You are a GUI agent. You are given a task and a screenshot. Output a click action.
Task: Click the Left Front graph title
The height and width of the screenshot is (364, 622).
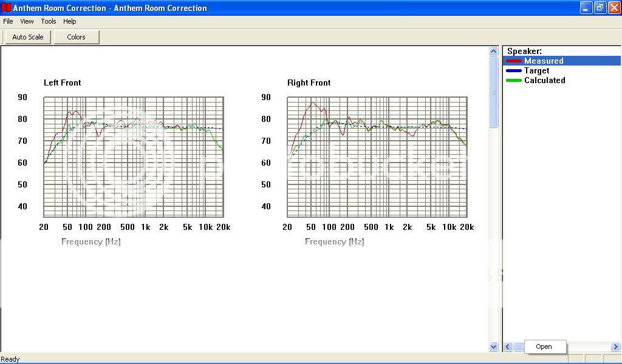tap(63, 83)
